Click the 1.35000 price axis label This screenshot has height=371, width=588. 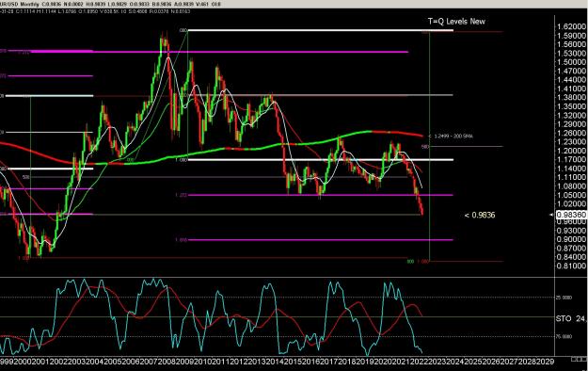571,106
